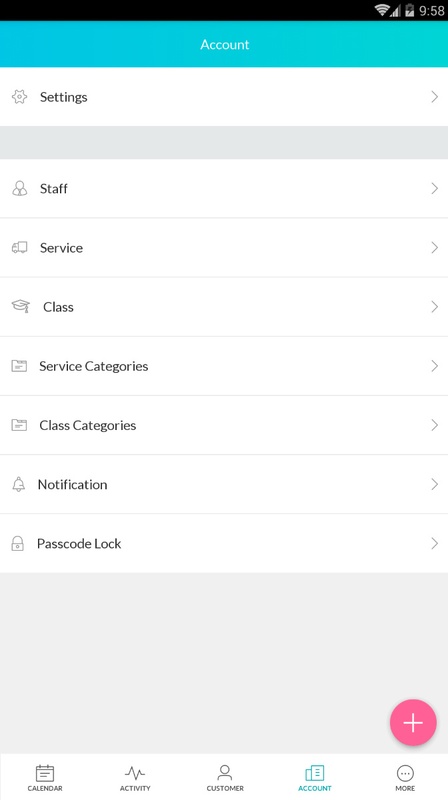The width and height of the screenshot is (448, 800).
Task: Open the Passcode Lock chevron arrow
Action: (x=434, y=543)
